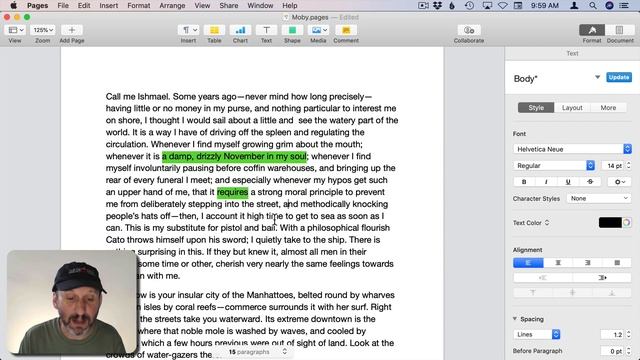Align text to bottom vertically
Image resolution: width=640 pixels, height=360 pixels.
(611, 293)
